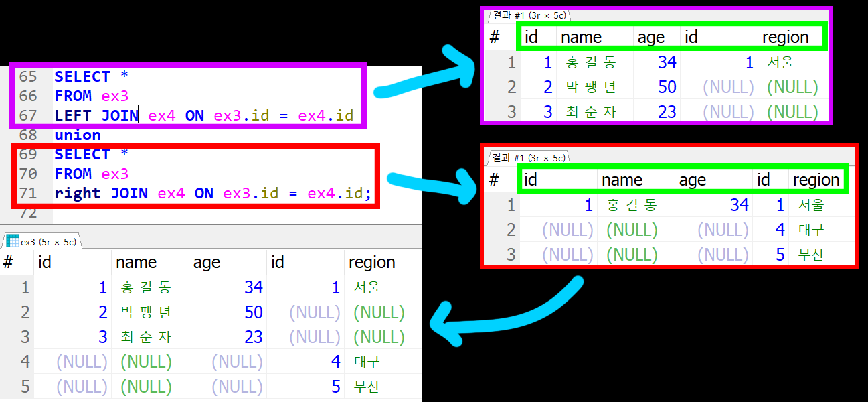Viewport: 868px width, 402px height.
Task: Click the name header in the purple-outlined result
Action: click(x=581, y=38)
